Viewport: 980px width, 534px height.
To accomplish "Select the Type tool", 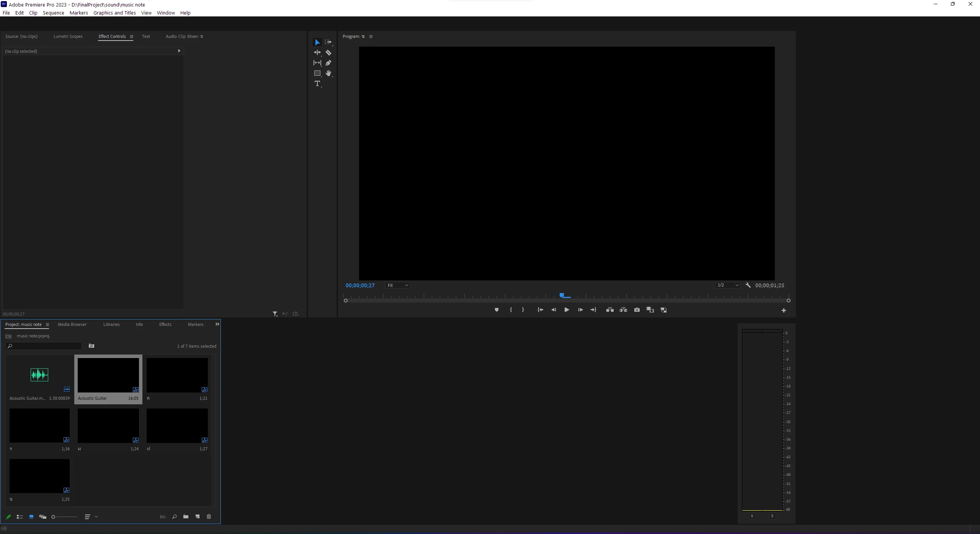I will [x=317, y=84].
